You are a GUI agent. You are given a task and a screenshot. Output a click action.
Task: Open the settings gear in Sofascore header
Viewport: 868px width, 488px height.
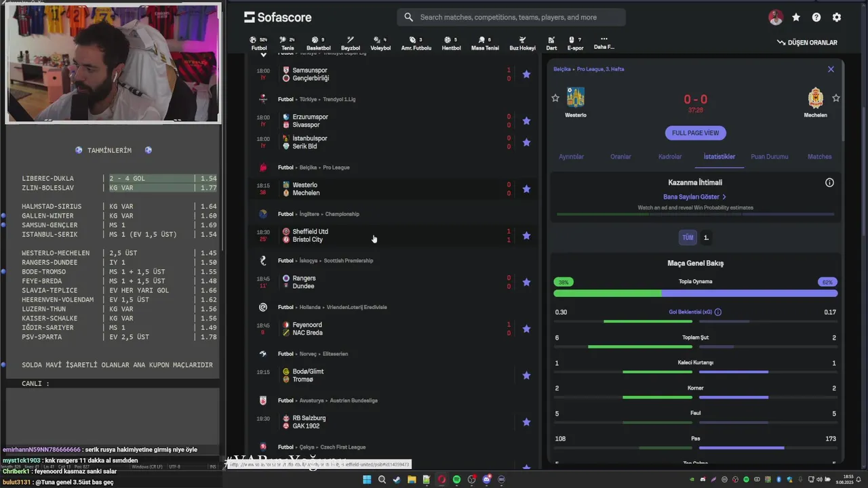point(837,18)
